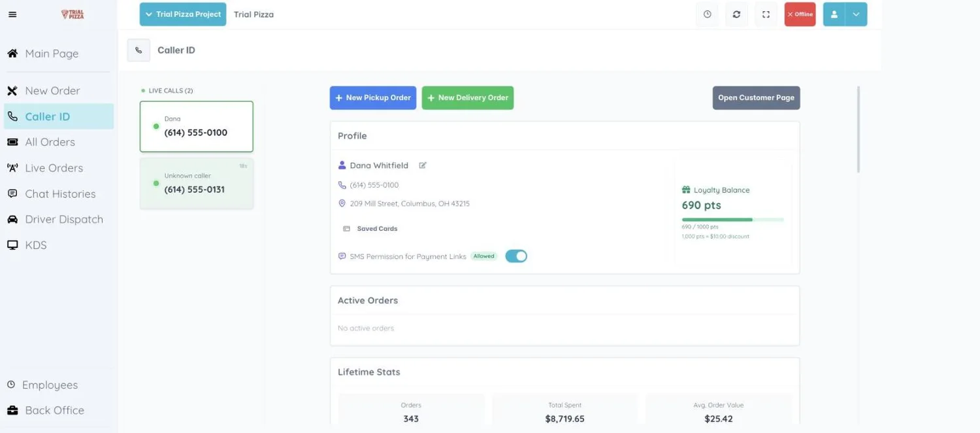Go to Main Page in sidebar
This screenshot has width=980, height=433.
coord(59,54)
